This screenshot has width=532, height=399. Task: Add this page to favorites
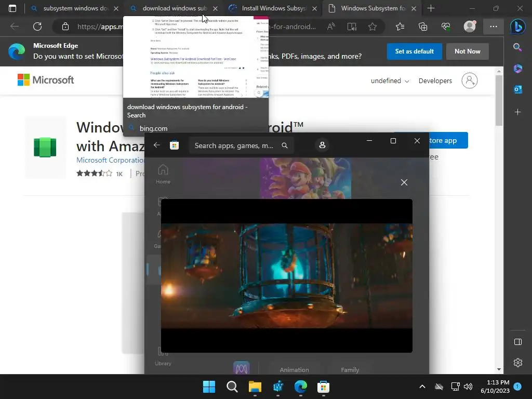[x=373, y=26]
